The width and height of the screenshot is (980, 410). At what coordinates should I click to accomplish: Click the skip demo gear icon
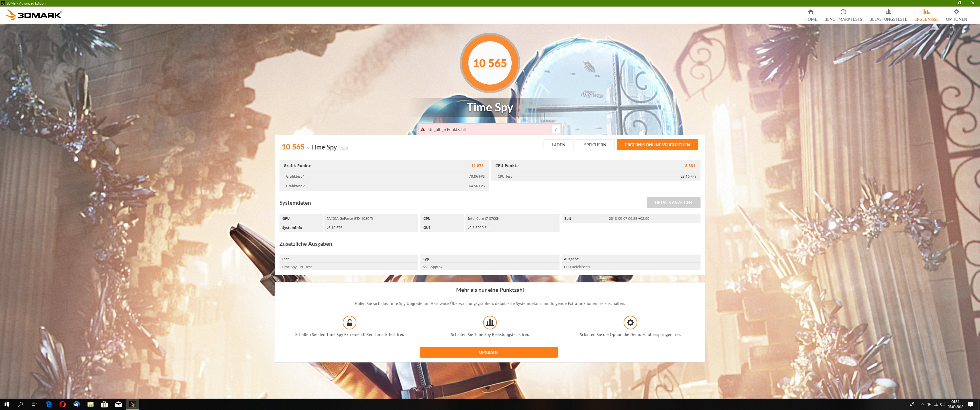coord(630,323)
